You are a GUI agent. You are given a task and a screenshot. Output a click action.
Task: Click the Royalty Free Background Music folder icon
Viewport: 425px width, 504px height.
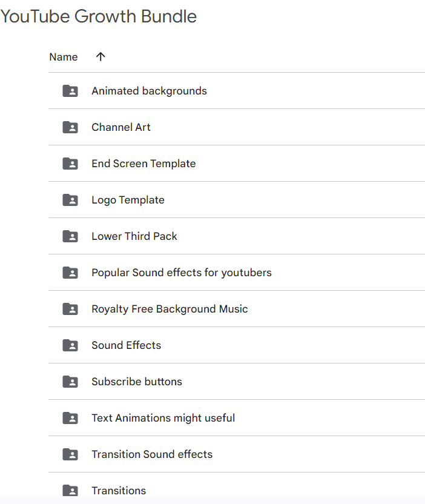tap(70, 309)
